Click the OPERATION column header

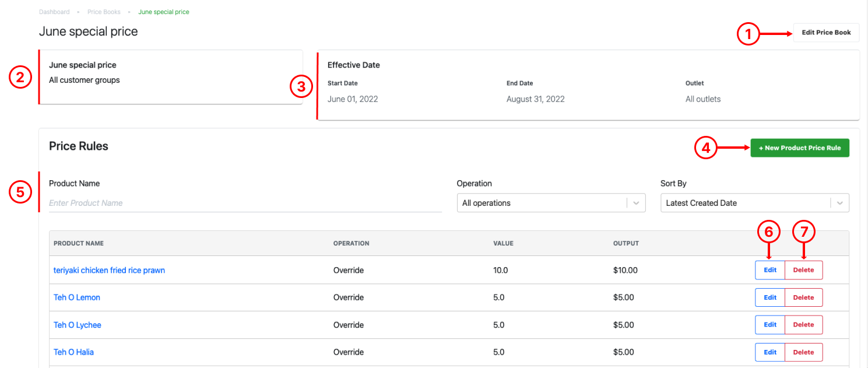pos(352,243)
